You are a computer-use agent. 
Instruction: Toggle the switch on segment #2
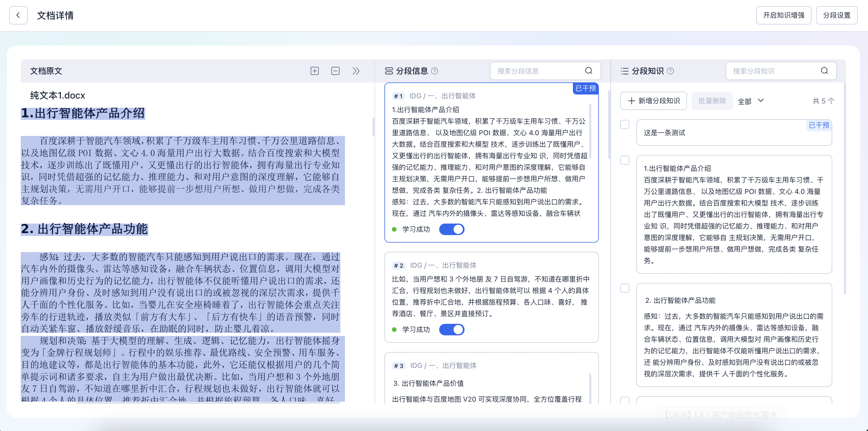pyautogui.click(x=452, y=329)
